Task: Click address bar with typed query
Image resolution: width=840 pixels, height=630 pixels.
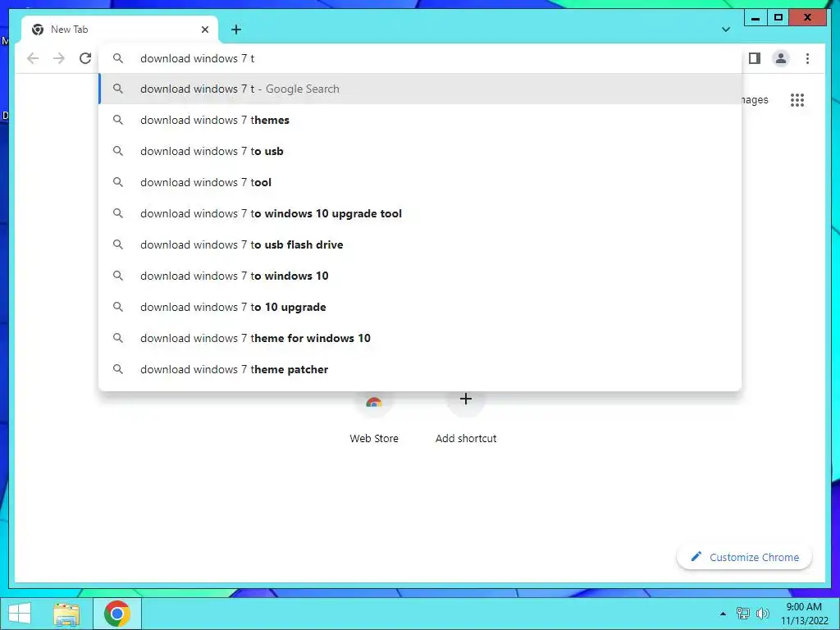Action: 421,58
